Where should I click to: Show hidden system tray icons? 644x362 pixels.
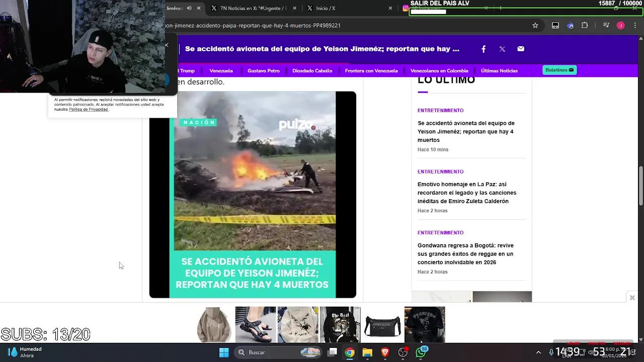(x=538, y=352)
